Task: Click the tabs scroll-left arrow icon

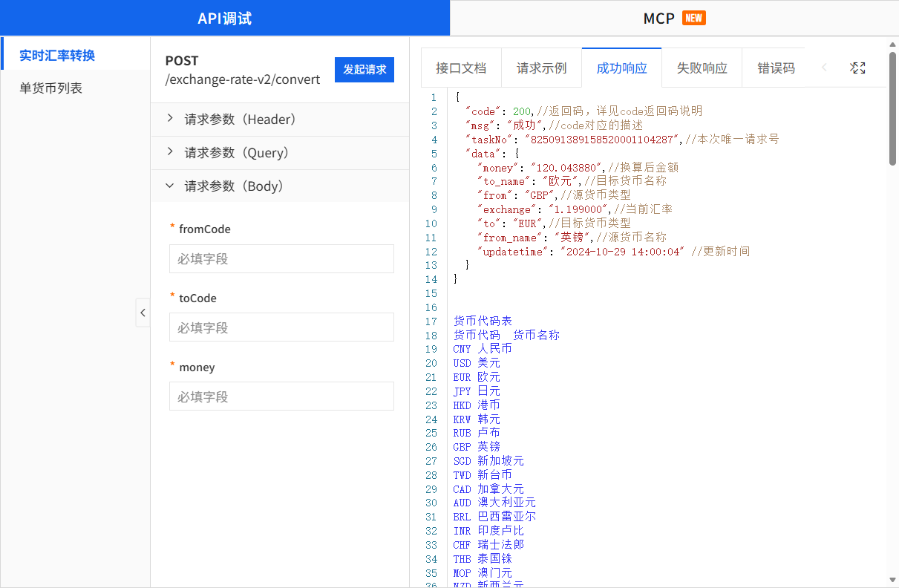Action: pos(824,68)
